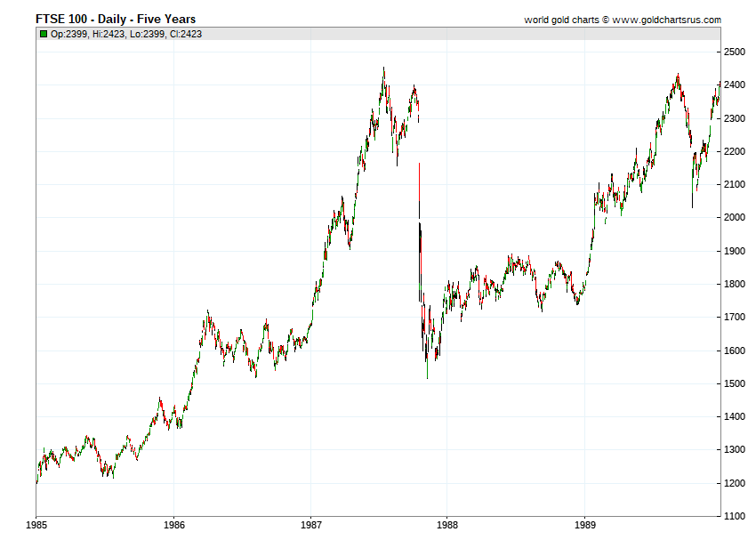756x548 pixels.
Task: Click the 1800 price axis label
Action: click(735, 284)
